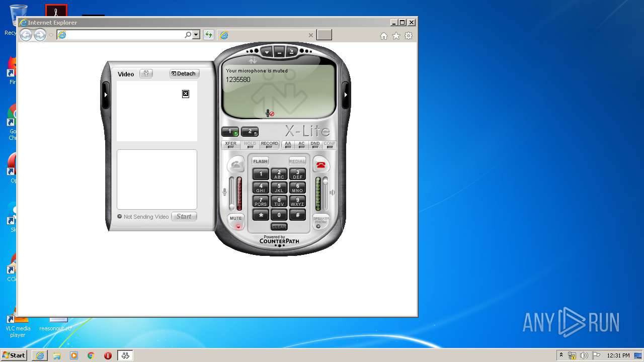
Task: Click the Detach video button
Action: tap(184, 73)
